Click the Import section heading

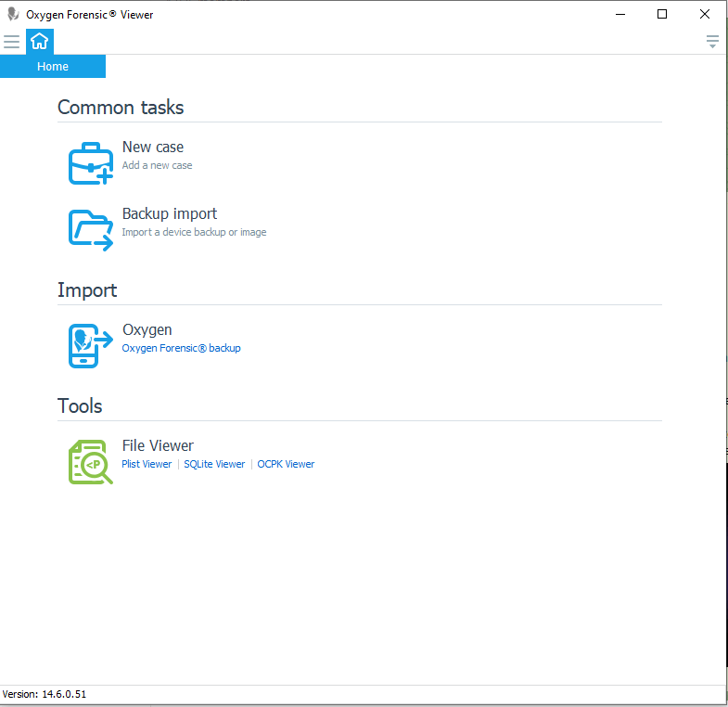87,290
